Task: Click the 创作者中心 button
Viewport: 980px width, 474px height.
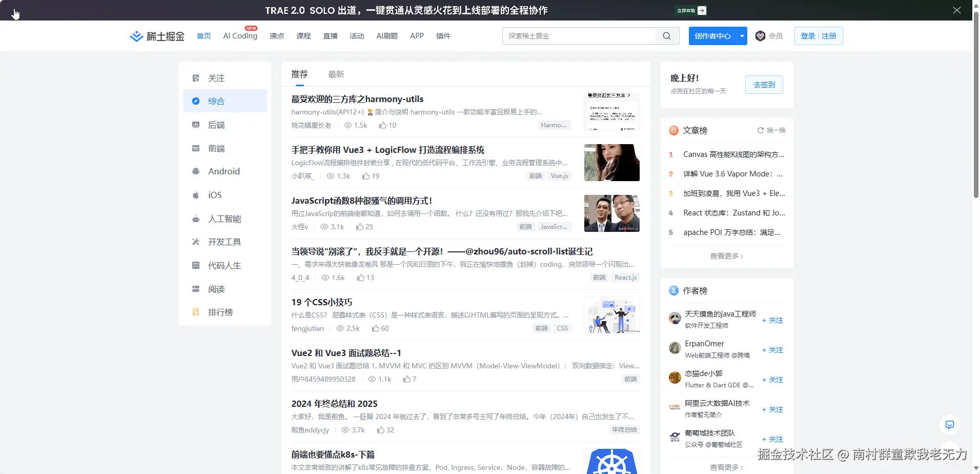Action: 713,36
